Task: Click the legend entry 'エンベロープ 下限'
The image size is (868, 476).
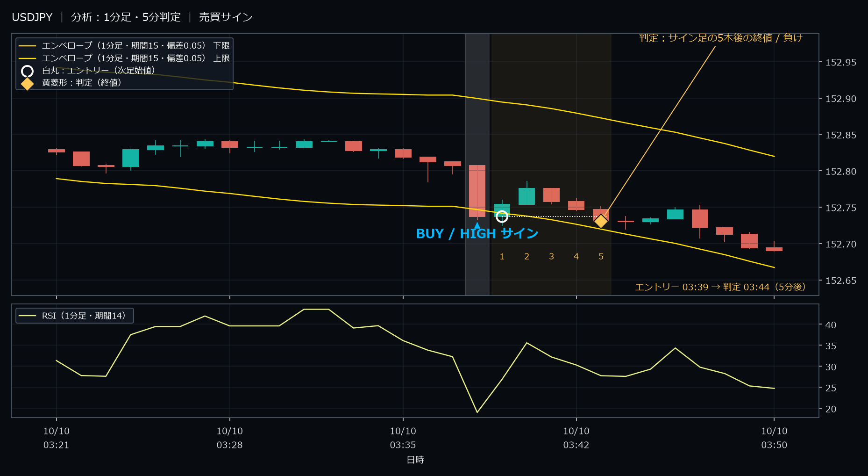Action: pyautogui.click(x=124, y=46)
